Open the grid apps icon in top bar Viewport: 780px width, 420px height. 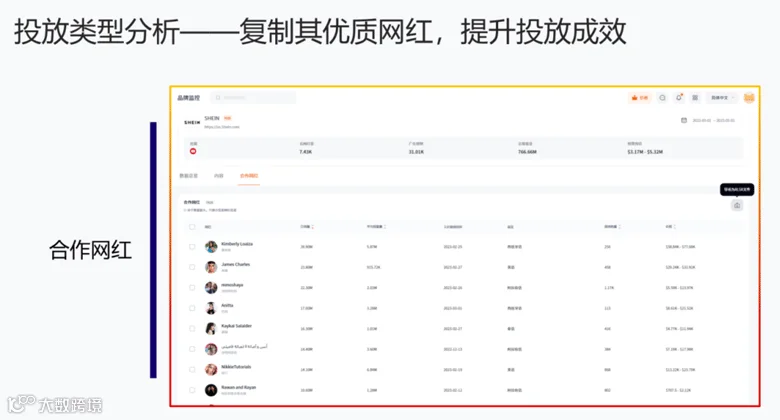695,98
